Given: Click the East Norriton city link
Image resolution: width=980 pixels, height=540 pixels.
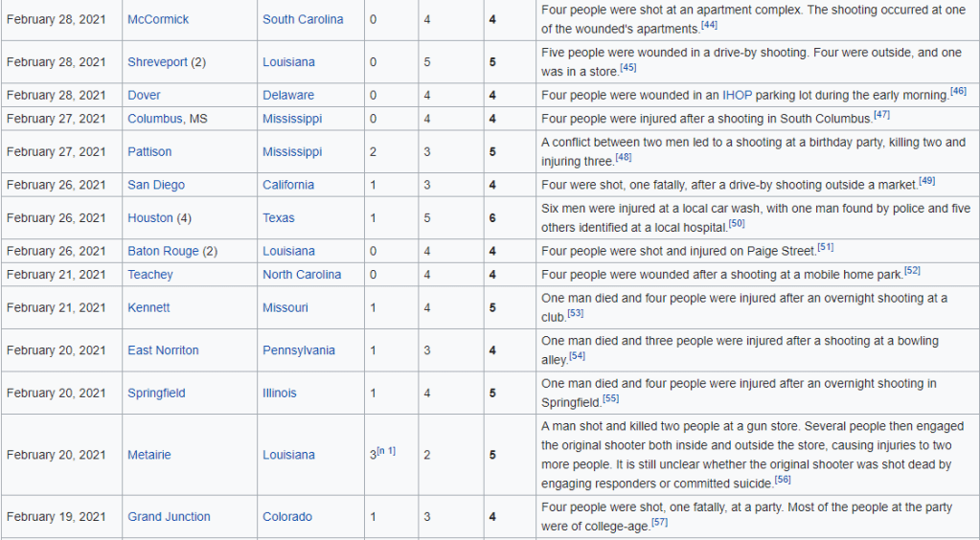Looking at the screenshot, I should tap(163, 350).
